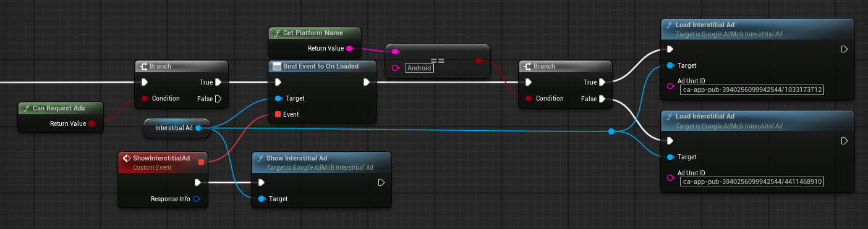Click the Get Platform Name function icon
Screen dimensions: 868x229
coord(277,33)
